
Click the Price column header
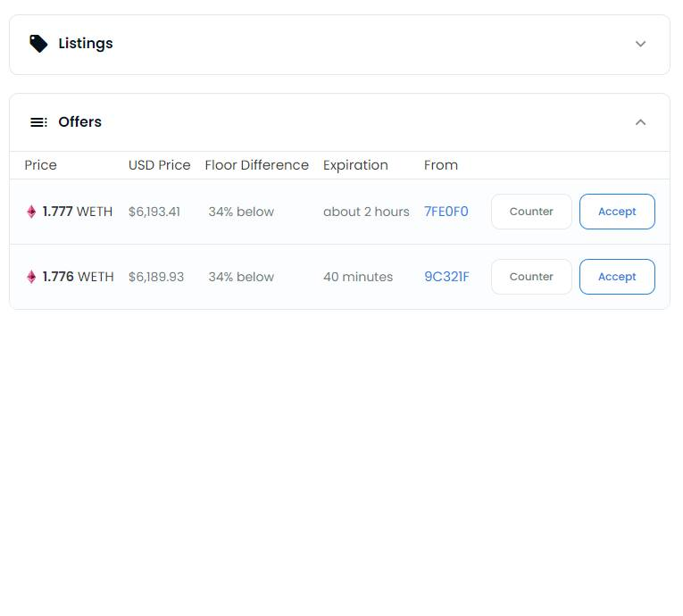tap(40, 165)
